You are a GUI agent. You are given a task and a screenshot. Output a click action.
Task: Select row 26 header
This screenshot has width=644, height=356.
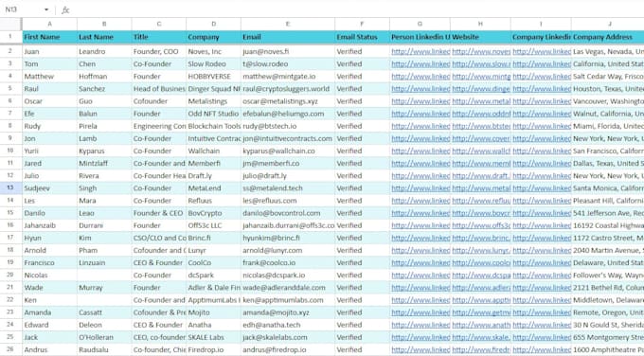coord(10,349)
